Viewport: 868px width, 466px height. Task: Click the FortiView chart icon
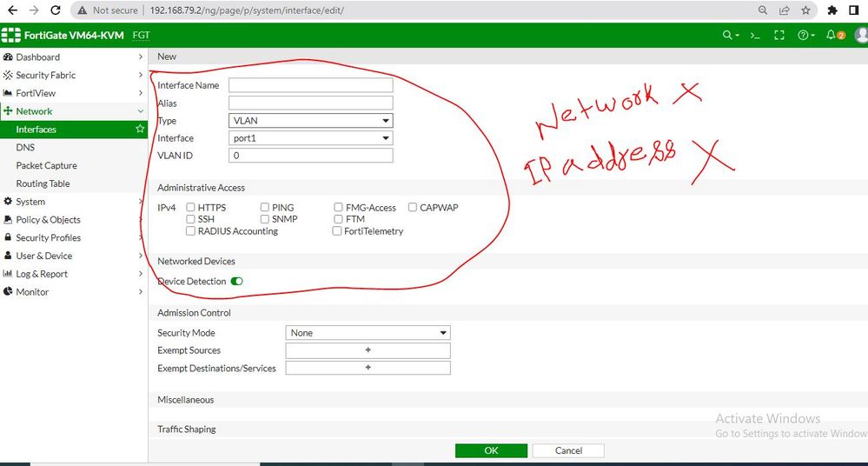(8, 93)
